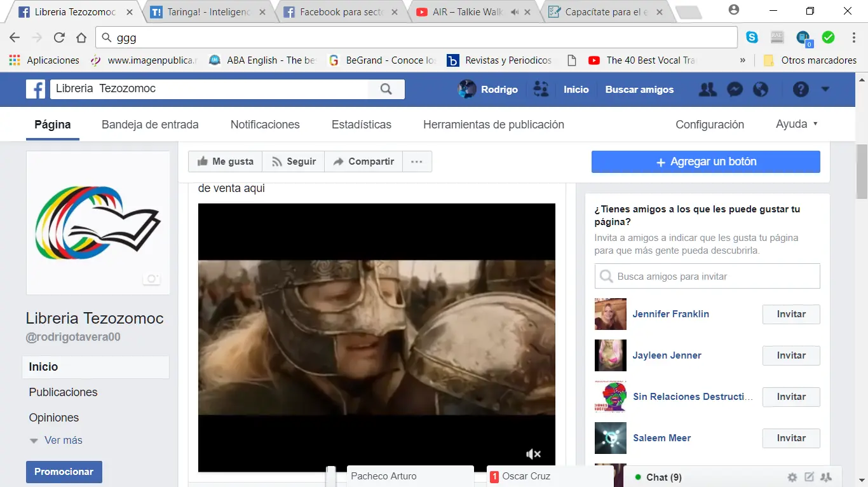The image size is (868, 487).
Task: Select Publicaciones in the left sidebar
Action: coord(63,392)
